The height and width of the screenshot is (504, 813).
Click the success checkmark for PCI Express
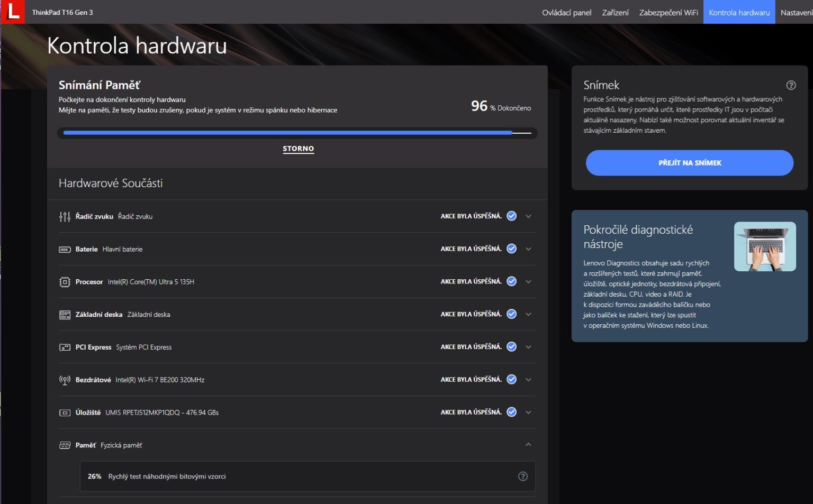[x=511, y=346]
